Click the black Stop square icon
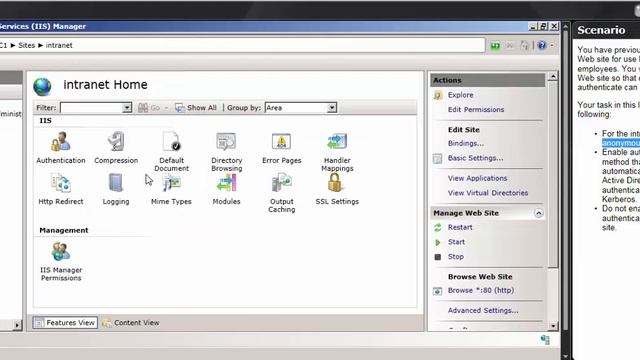The height and width of the screenshot is (360, 640). coord(438,257)
